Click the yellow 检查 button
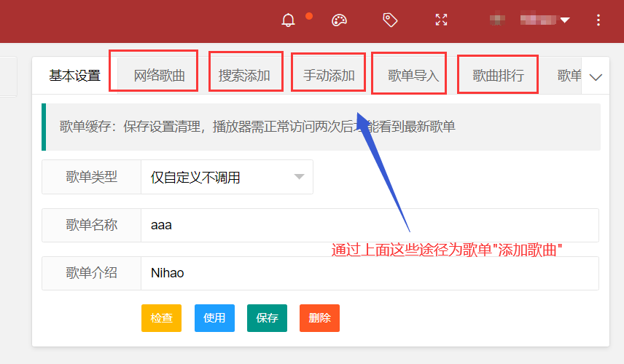This screenshot has width=624, height=364. click(161, 318)
